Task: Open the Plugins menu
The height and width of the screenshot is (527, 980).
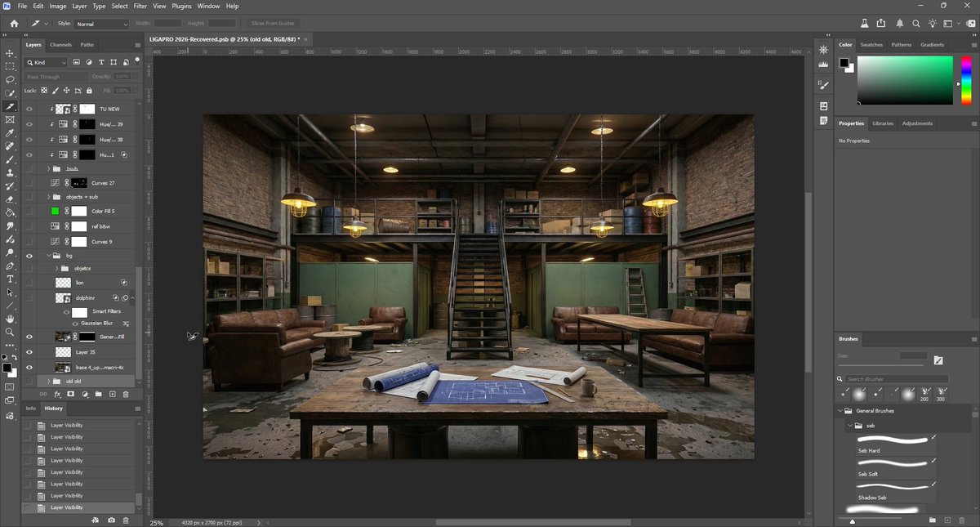Action: (180, 6)
